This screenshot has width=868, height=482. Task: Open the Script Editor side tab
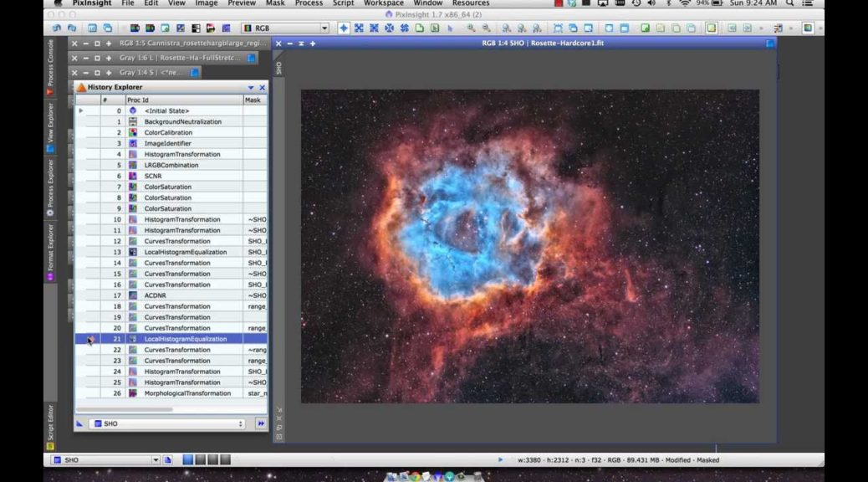click(x=50, y=423)
